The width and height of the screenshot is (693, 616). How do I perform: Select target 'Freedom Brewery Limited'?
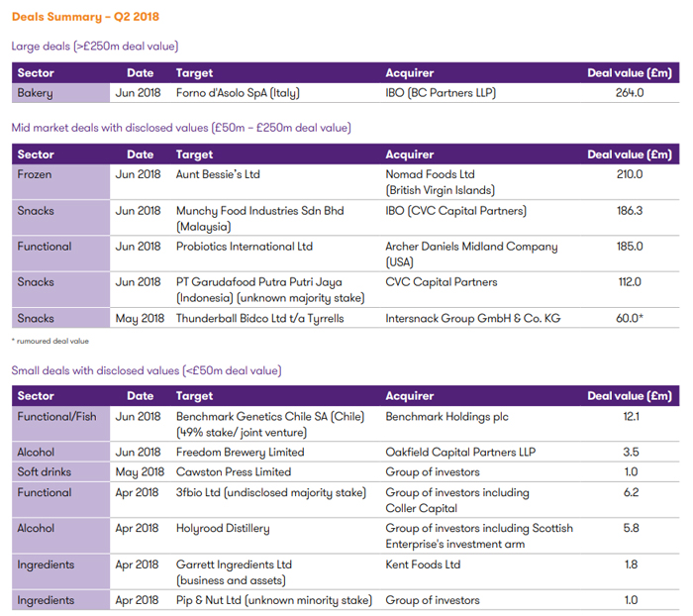click(x=240, y=453)
